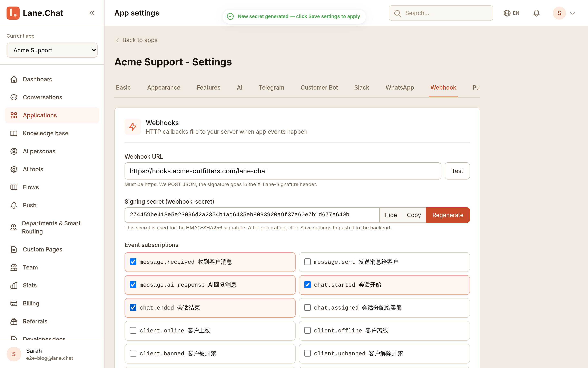This screenshot has height=368, width=588.
Task: Click Sarah's avatar at sidebar bottom
Action: (14, 354)
